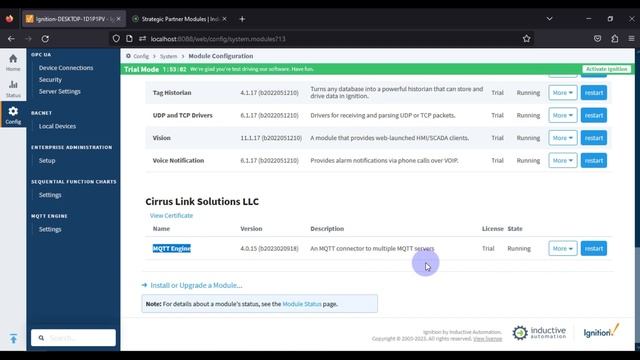Focus the sidebar search field

(x=73, y=338)
